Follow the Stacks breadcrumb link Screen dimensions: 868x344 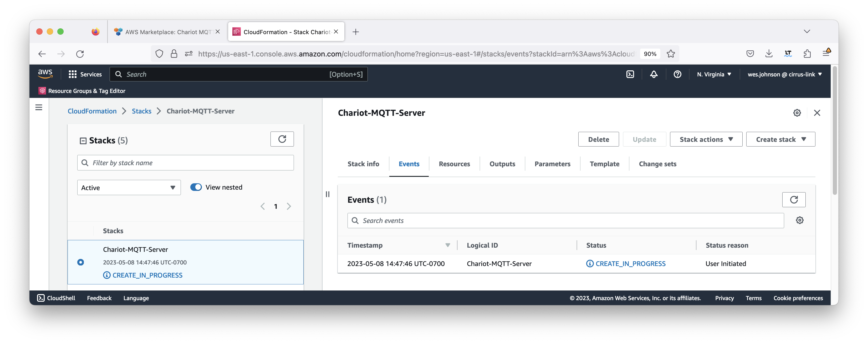141,111
